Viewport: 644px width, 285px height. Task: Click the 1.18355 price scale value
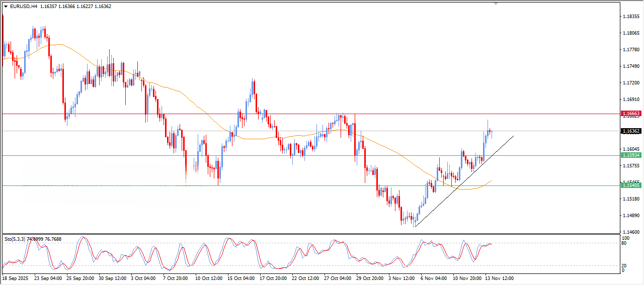coord(631,17)
